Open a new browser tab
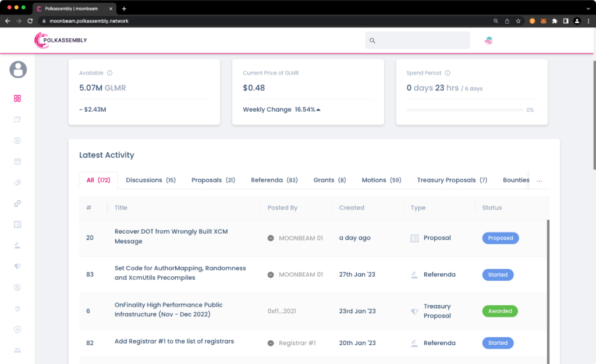This screenshot has height=364, width=596. (124, 8)
